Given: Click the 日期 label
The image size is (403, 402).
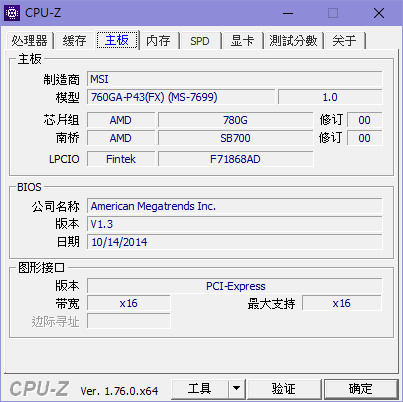Looking at the screenshot, I should click(x=68, y=242).
